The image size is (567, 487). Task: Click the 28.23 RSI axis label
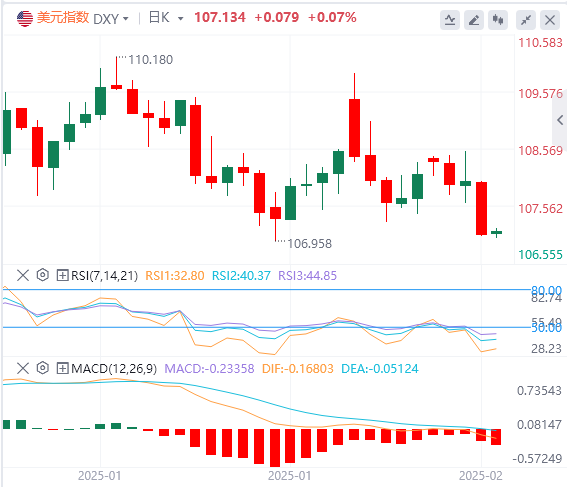[x=546, y=349]
